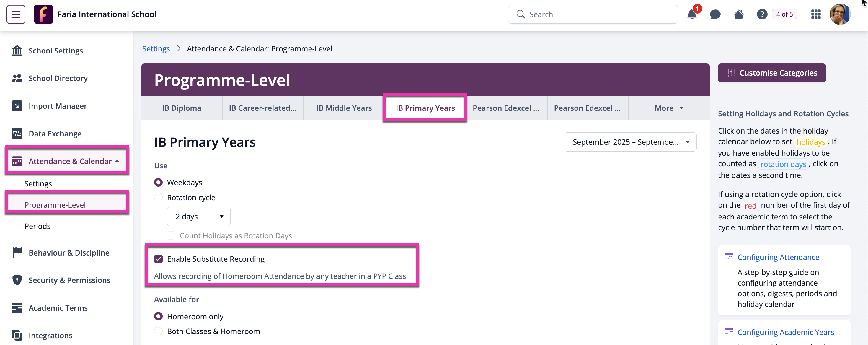Open the Configuring Attendance guide link
The width and height of the screenshot is (868, 345).
point(778,257)
